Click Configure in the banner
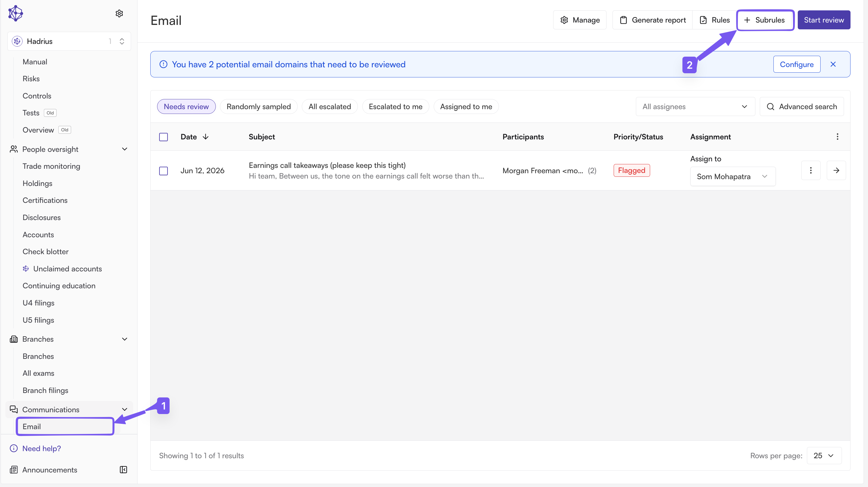 pos(797,64)
